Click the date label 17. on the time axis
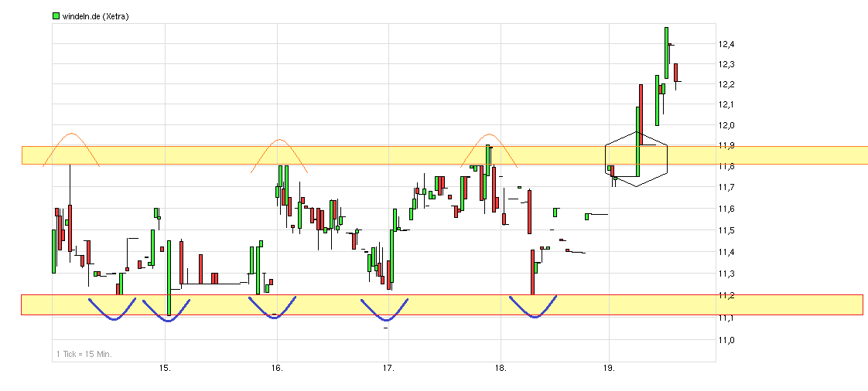The width and height of the screenshot is (868, 391). (x=388, y=368)
